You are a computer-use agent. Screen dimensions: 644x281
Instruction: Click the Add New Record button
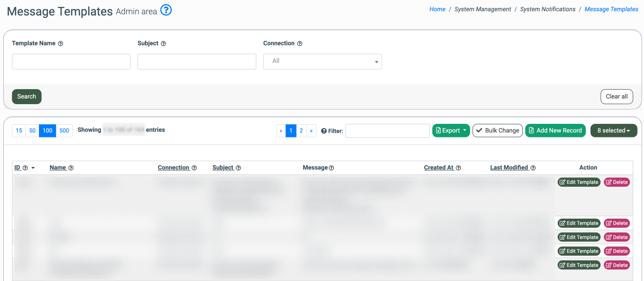555,130
